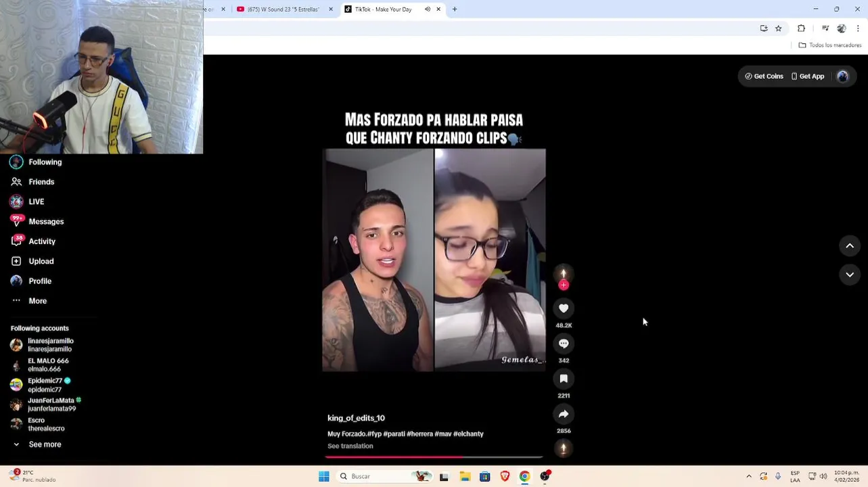Screen dimensions: 868x487
Task: Open the Task View icon on taskbar
Action: point(444,476)
